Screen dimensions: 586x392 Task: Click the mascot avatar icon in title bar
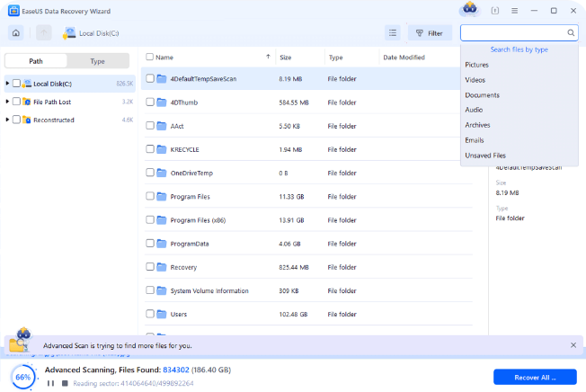(468, 10)
